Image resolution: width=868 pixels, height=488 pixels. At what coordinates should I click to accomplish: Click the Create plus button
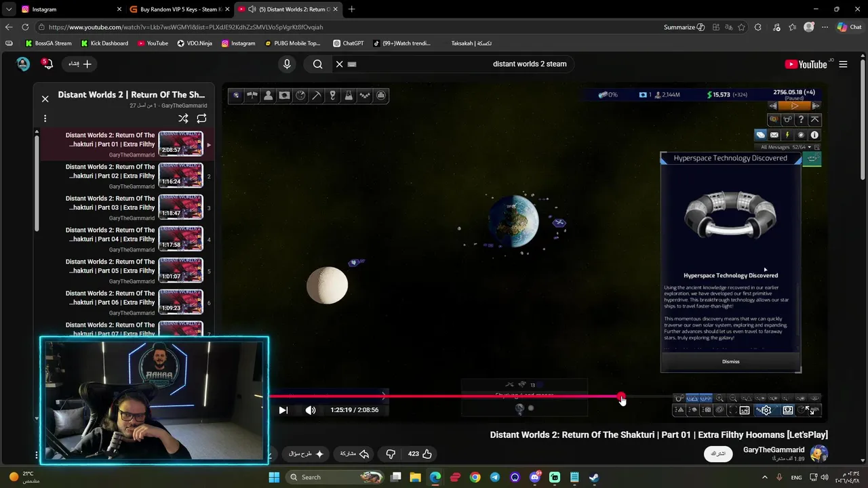[x=79, y=64]
